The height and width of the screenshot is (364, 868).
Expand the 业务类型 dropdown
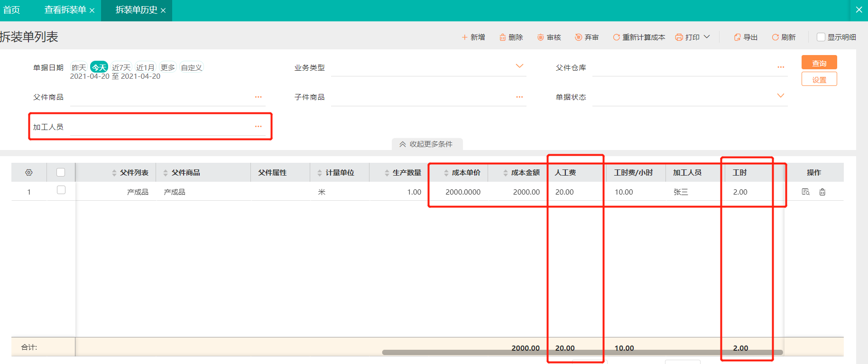519,66
